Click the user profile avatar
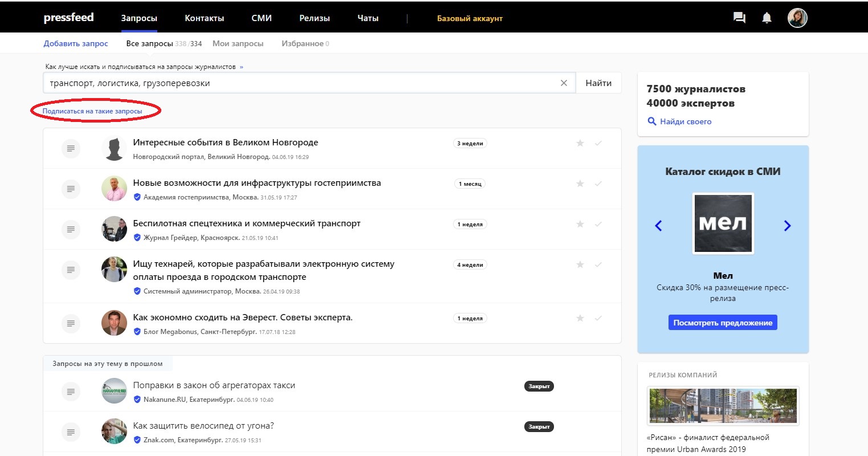 (797, 18)
